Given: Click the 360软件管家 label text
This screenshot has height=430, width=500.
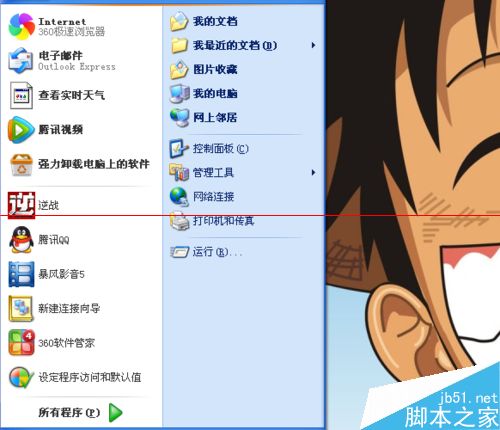Looking at the screenshot, I should click(x=67, y=343).
